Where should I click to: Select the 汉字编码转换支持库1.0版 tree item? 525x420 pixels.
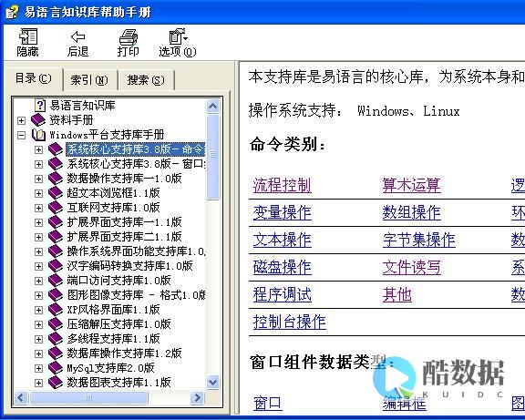click(129, 266)
